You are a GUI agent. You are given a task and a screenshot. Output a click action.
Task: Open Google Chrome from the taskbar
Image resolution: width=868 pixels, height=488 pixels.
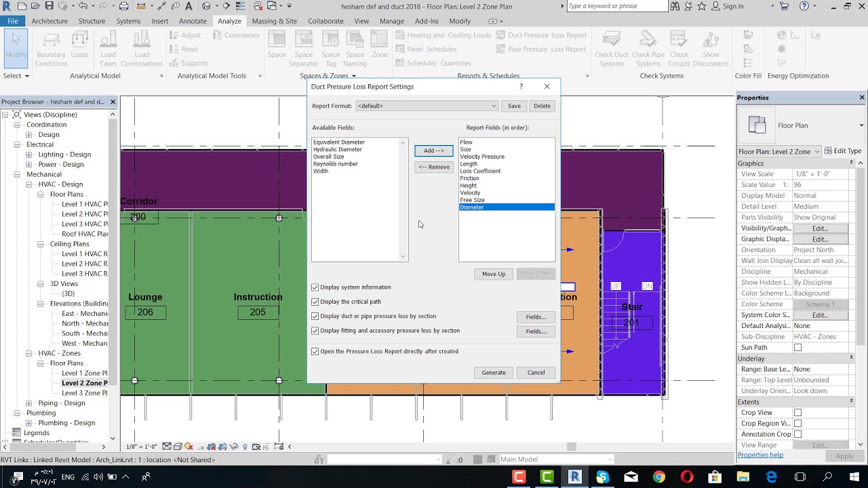click(x=658, y=477)
